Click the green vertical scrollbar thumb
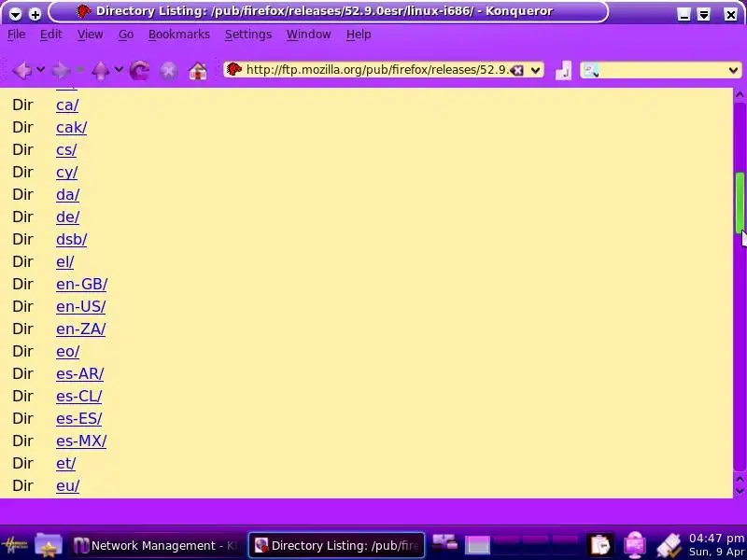747x560 pixels. click(740, 203)
